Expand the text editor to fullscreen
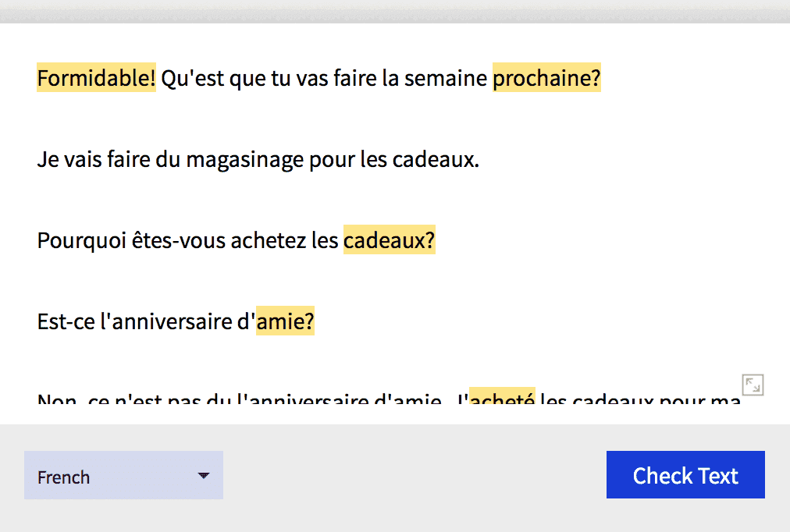This screenshot has width=790, height=532. pos(753,385)
